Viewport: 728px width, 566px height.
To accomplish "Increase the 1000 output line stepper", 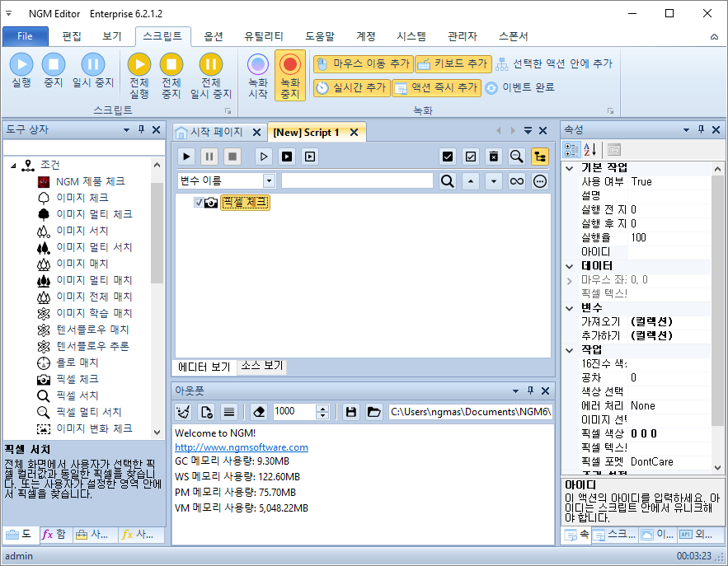I will 322,408.
